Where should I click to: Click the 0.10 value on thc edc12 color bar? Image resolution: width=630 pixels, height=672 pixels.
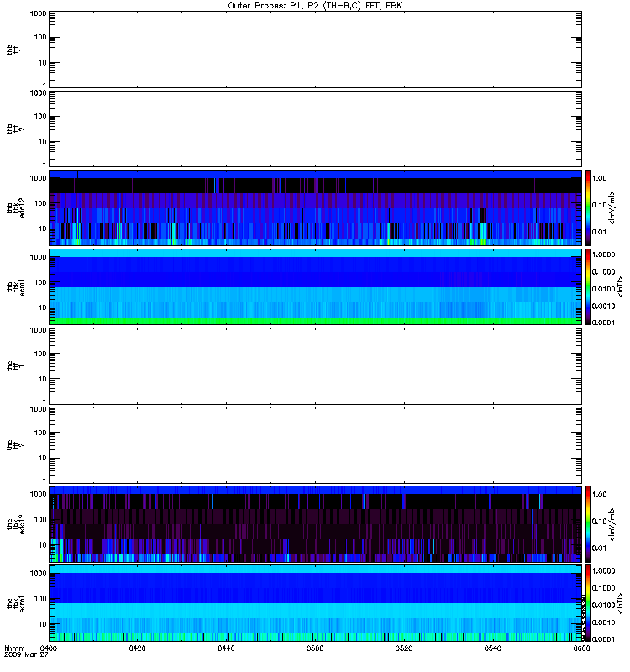tap(599, 521)
